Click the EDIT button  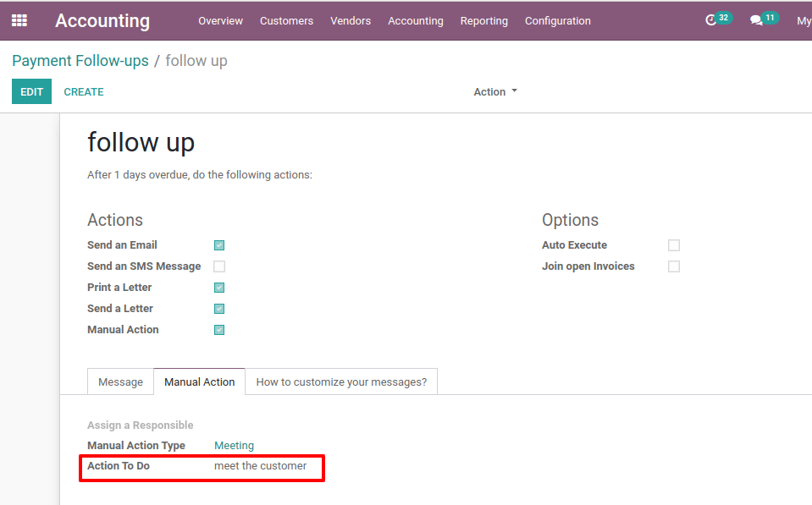[31, 91]
